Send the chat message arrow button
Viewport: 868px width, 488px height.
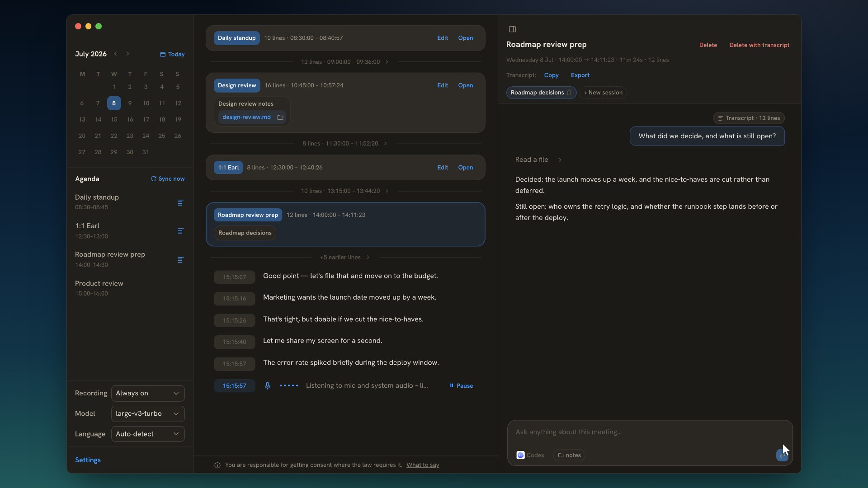pyautogui.click(x=782, y=455)
